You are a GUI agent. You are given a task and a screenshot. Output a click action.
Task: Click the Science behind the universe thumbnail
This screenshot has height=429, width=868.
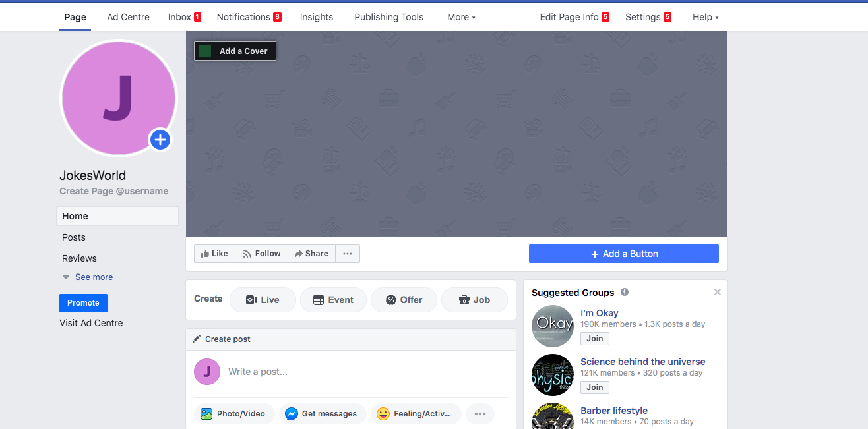click(553, 375)
